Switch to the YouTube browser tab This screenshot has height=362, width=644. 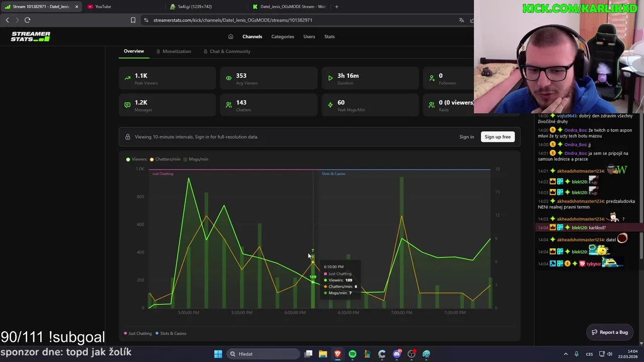click(123, 7)
